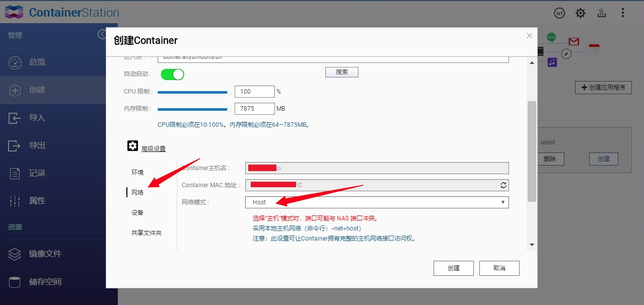The height and width of the screenshot is (305, 644).
Task: Click the memory limit value field
Action: 254,108
